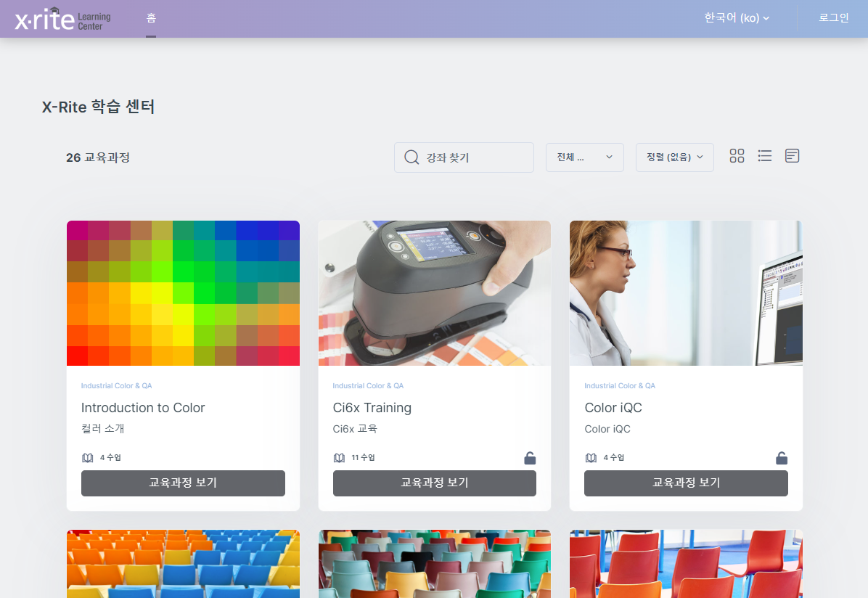Click the 로그인 link
The image size is (868, 598).
833,17
